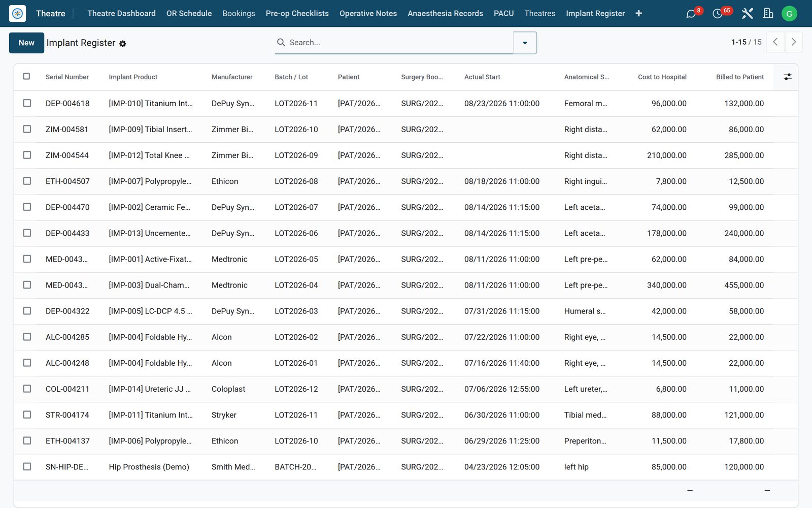Open the Hip Prosthesis (Demo) record

point(149,467)
